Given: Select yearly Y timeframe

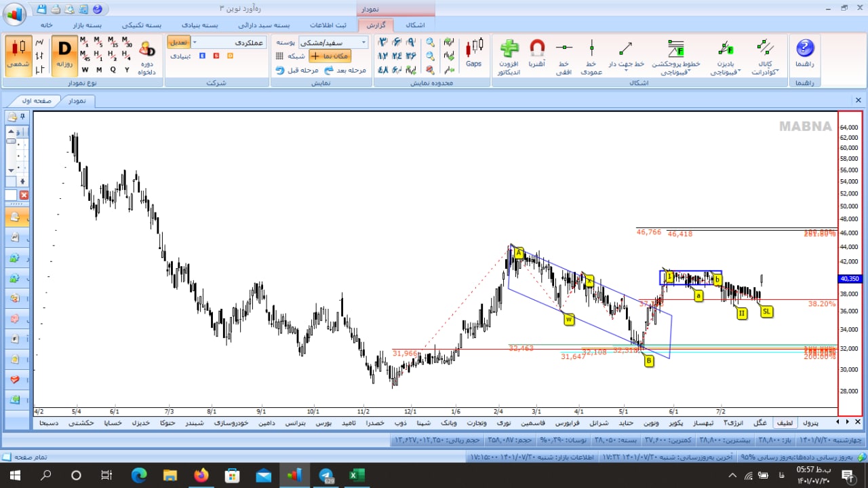Looking at the screenshot, I should (x=127, y=69).
